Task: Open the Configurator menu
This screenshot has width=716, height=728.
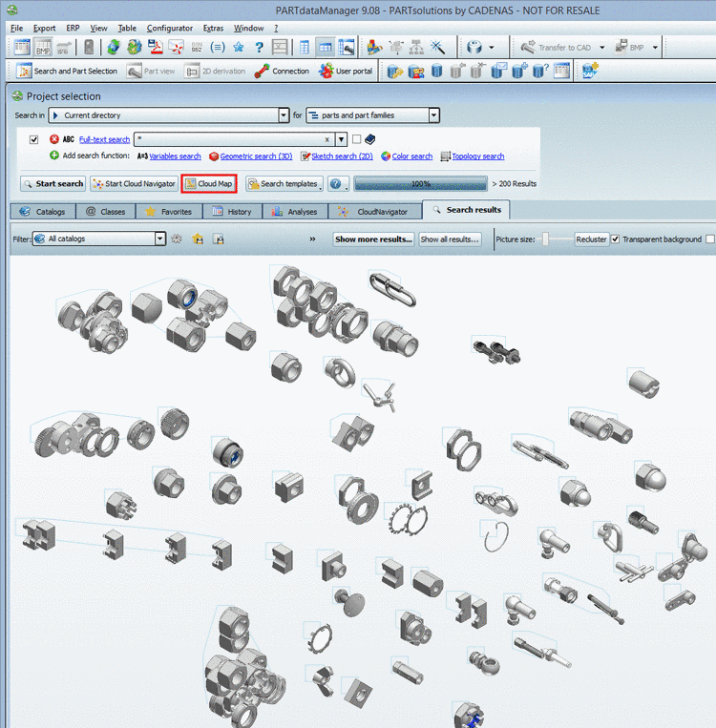Action: 170,28
